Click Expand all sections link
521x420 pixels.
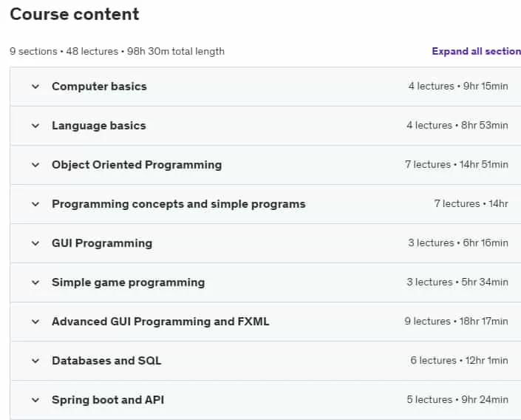[x=476, y=51]
